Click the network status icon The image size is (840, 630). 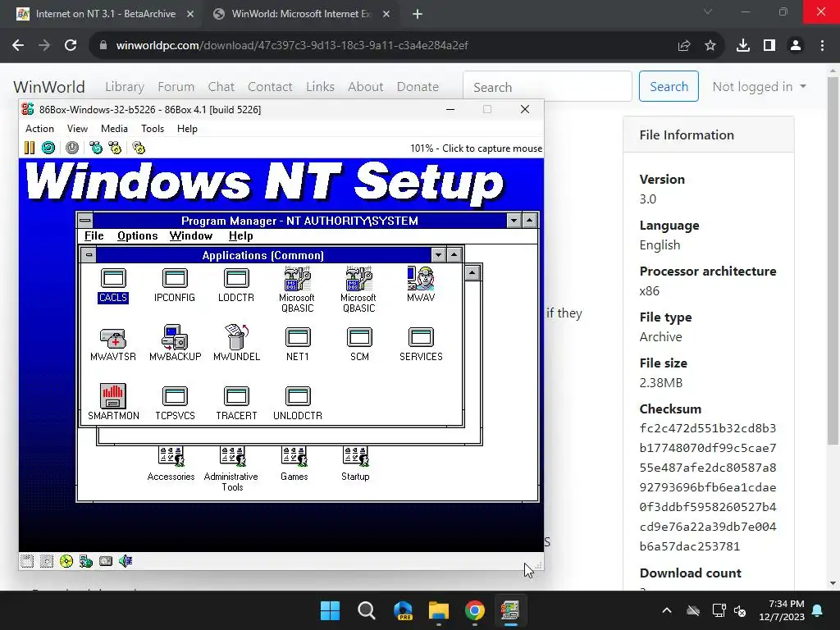tap(85, 561)
